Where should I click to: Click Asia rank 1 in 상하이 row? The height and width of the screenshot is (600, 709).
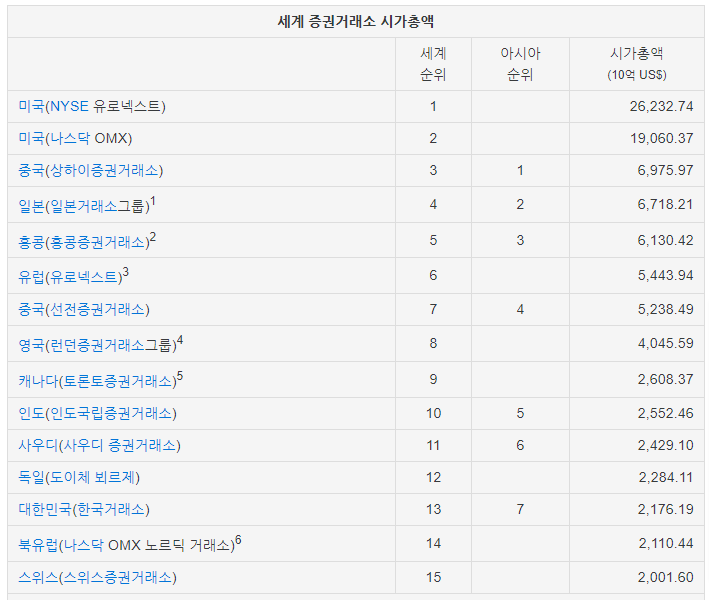[520, 170]
